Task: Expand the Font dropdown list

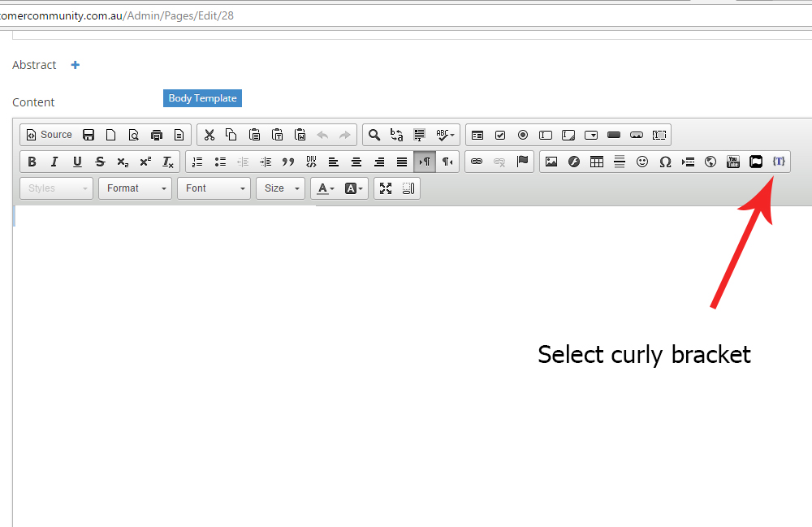Action: tap(214, 188)
